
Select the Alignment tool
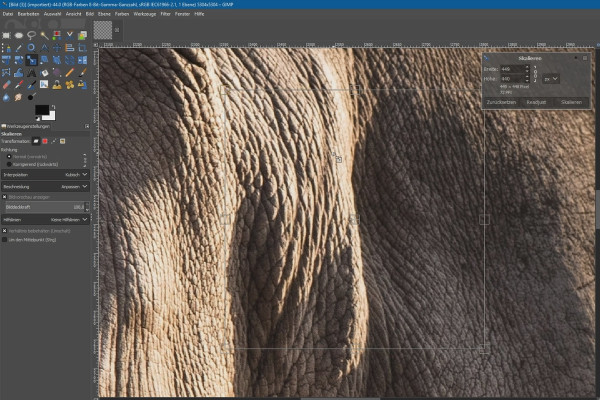pos(69,48)
